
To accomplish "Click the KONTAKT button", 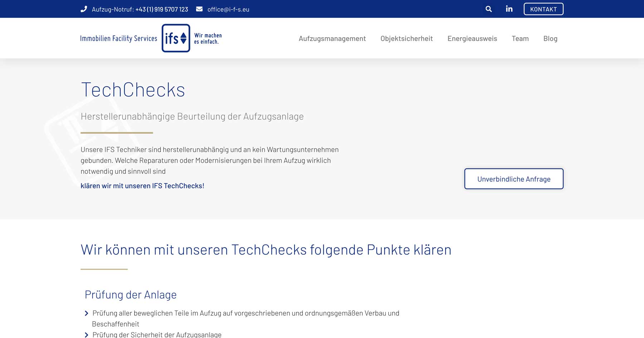I will [543, 9].
